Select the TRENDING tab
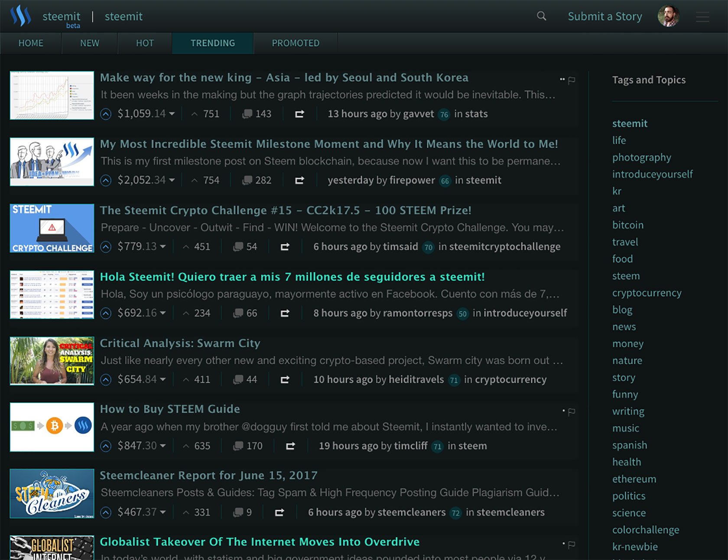728x560 pixels. point(213,43)
